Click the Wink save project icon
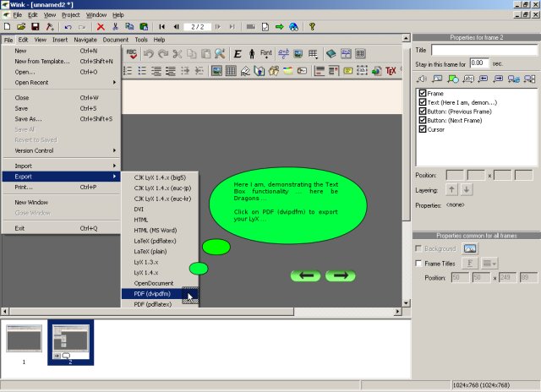Image resolution: width=541 pixels, height=392 pixels. [x=35, y=27]
